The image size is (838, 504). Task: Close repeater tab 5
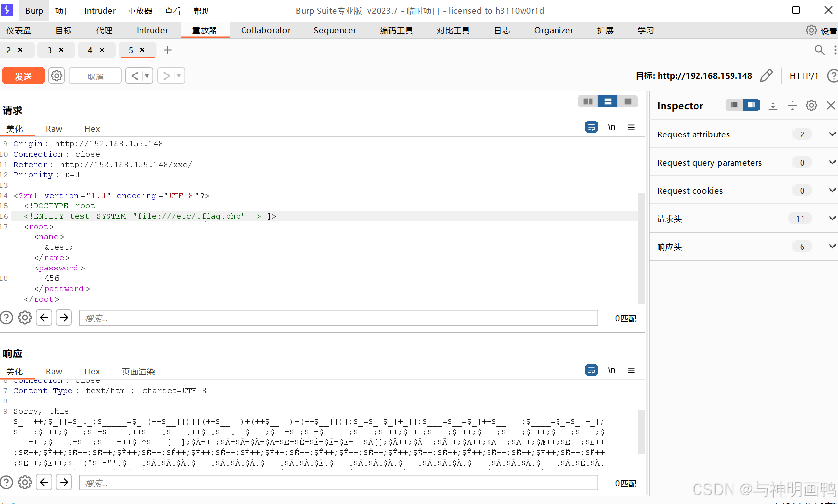pyautogui.click(x=142, y=50)
